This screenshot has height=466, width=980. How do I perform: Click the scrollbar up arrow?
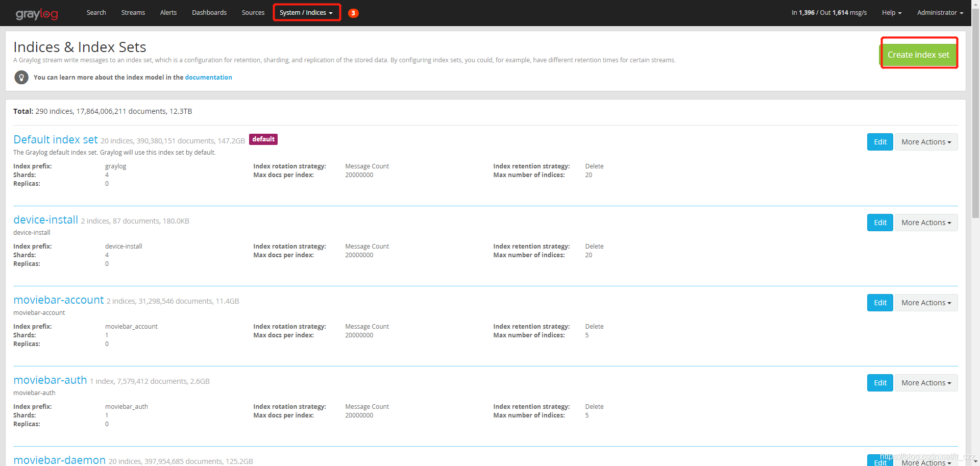[x=975, y=4]
